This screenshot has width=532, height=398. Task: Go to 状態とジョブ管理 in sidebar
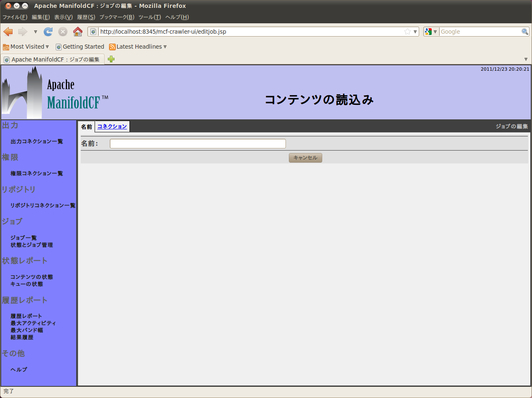pyautogui.click(x=32, y=245)
